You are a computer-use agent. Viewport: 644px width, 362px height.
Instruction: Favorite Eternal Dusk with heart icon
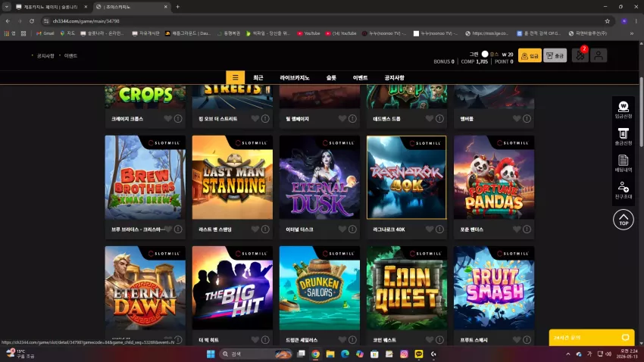pos(342,229)
